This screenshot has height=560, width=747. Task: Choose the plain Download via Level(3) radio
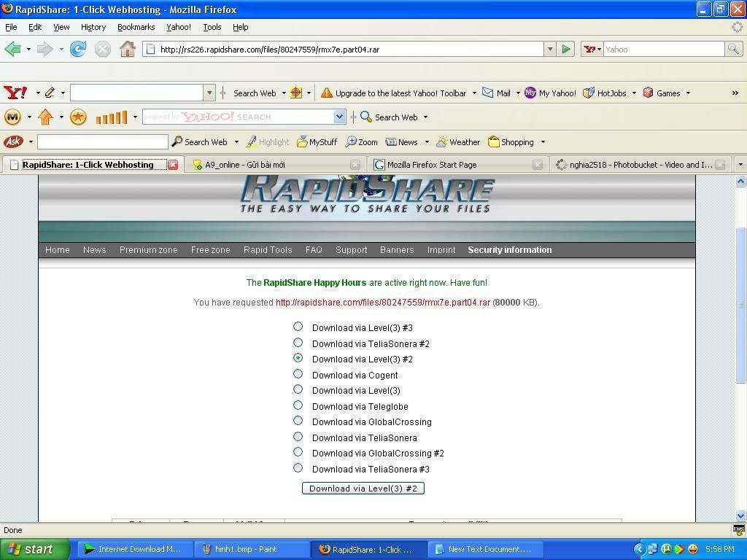tap(298, 389)
